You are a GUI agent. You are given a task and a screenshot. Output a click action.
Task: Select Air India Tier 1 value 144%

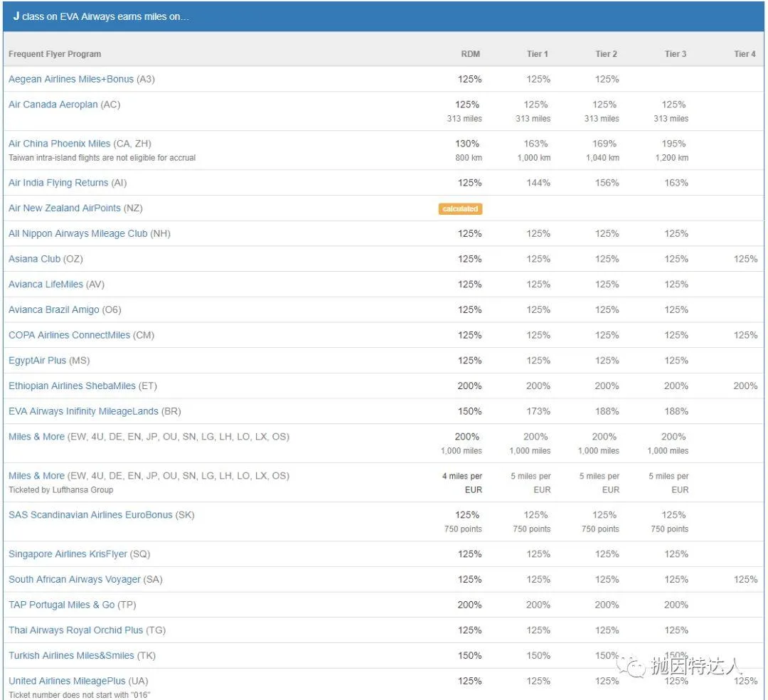click(538, 184)
